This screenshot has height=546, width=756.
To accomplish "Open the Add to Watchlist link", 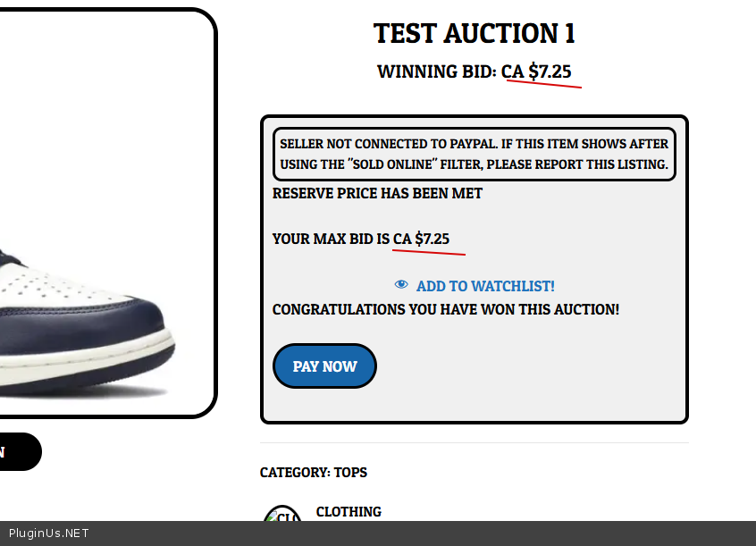I will pyautogui.click(x=485, y=286).
